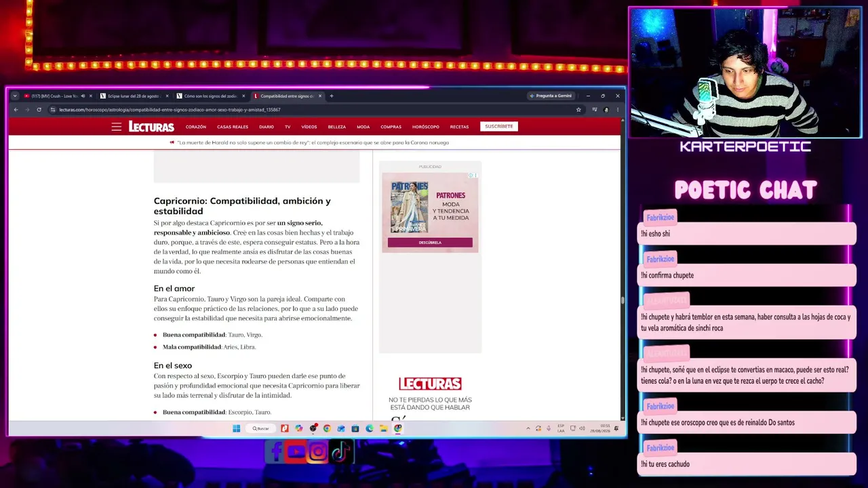The width and height of the screenshot is (868, 488).
Task: Switch the ESP LAA input language indicator
Action: (561, 428)
